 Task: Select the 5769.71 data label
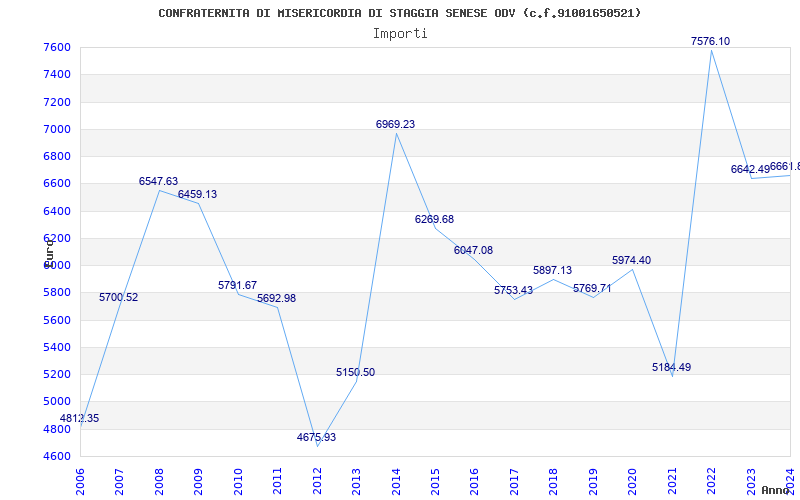pos(592,288)
